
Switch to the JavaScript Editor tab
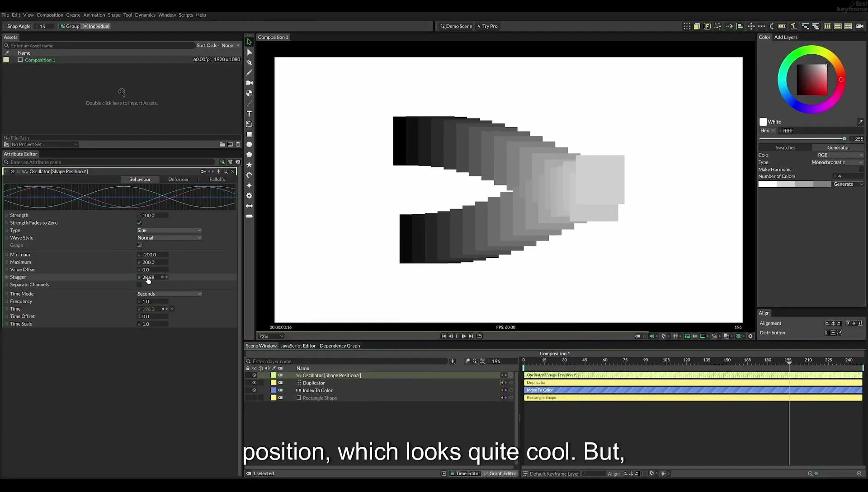click(x=298, y=346)
